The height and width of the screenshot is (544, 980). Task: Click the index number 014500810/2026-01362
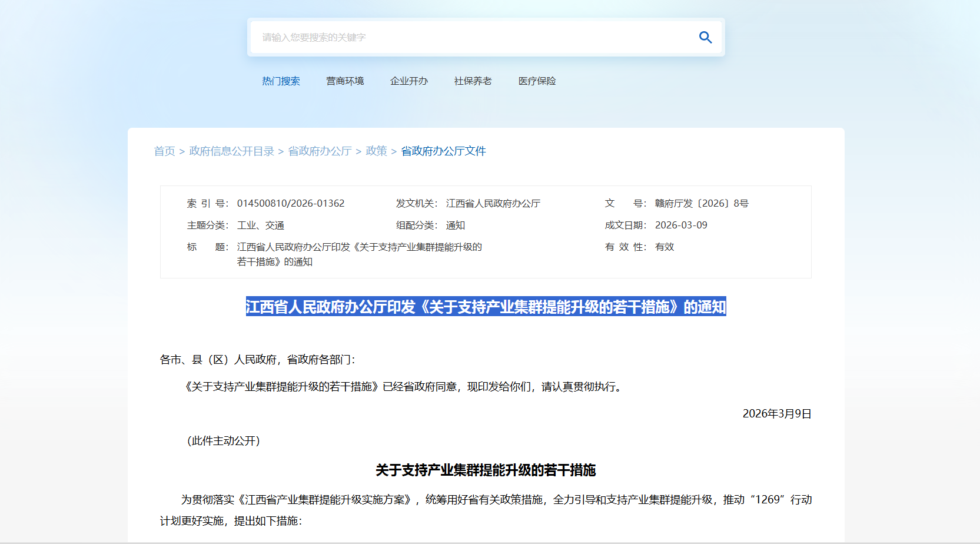291,204
